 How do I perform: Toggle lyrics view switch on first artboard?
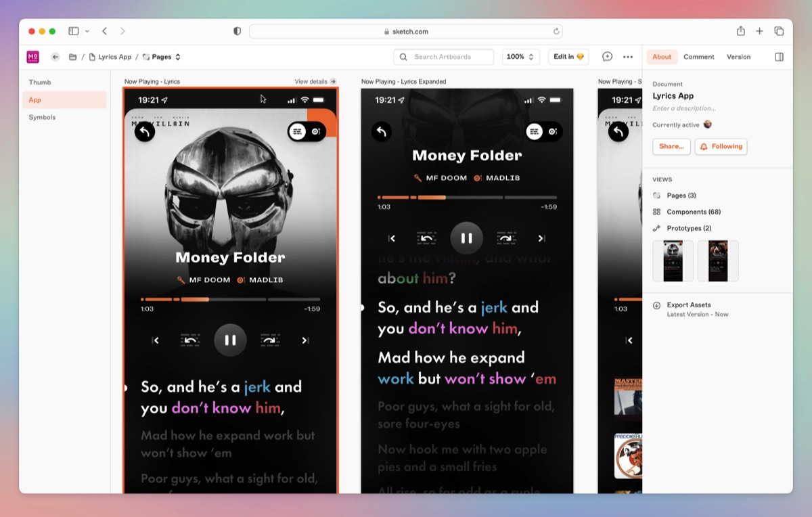pos(307,131)
